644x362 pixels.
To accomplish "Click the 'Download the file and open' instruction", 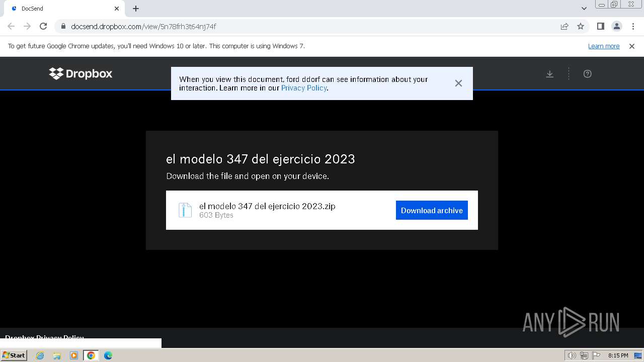I will point(248,176).
